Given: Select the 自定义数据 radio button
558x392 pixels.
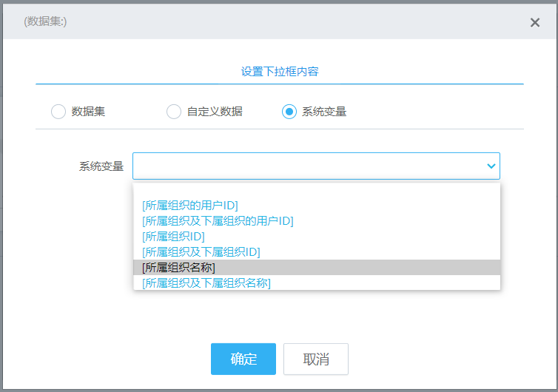Looking at the screenshot, I should point(174,112).
